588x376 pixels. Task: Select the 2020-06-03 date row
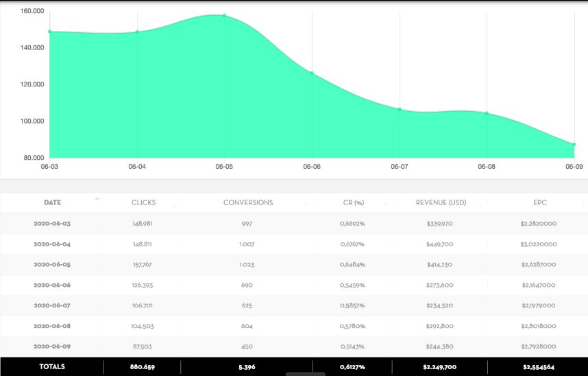(x=52, y=224)
